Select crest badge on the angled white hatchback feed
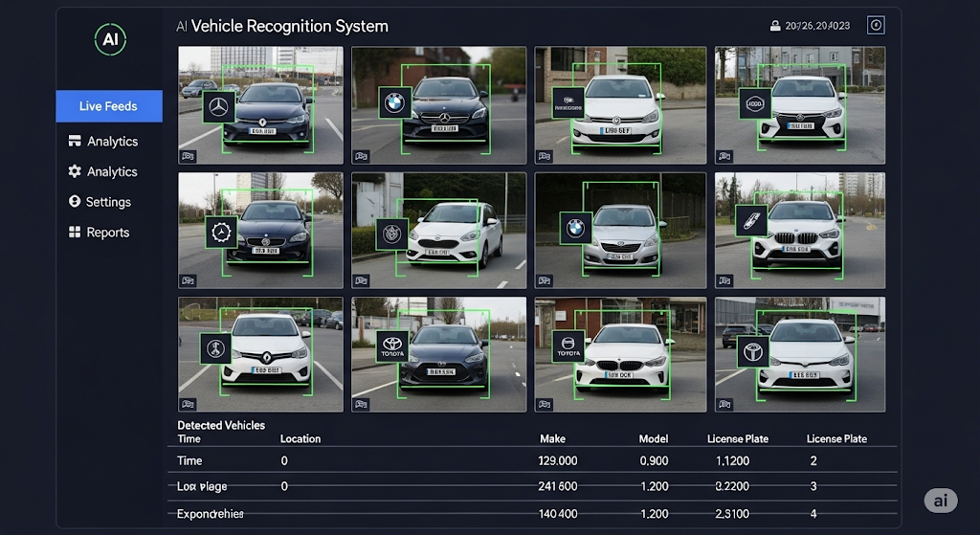980x535 pixels. tap(391, 234)
